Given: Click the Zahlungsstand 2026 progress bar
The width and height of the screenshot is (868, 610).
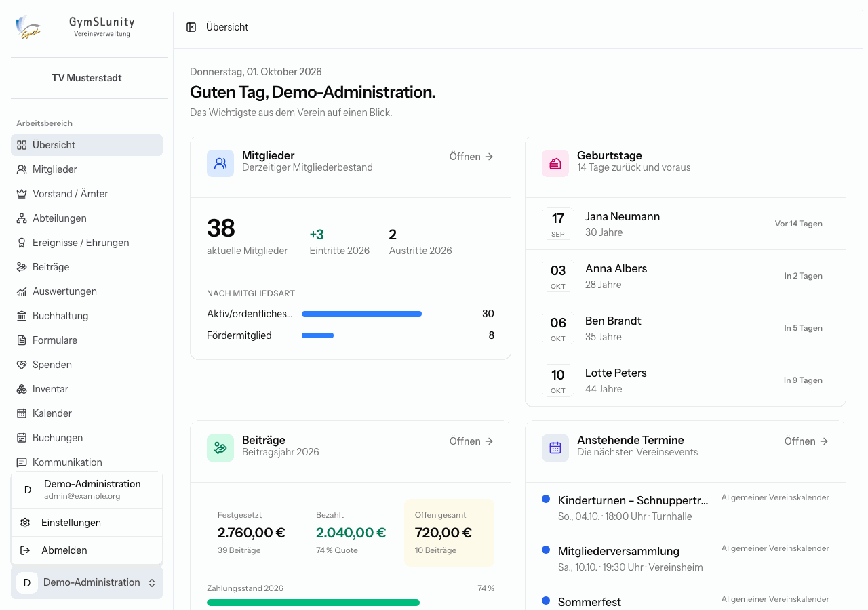Looking at the screenshot, I should [x=351, y=603].
